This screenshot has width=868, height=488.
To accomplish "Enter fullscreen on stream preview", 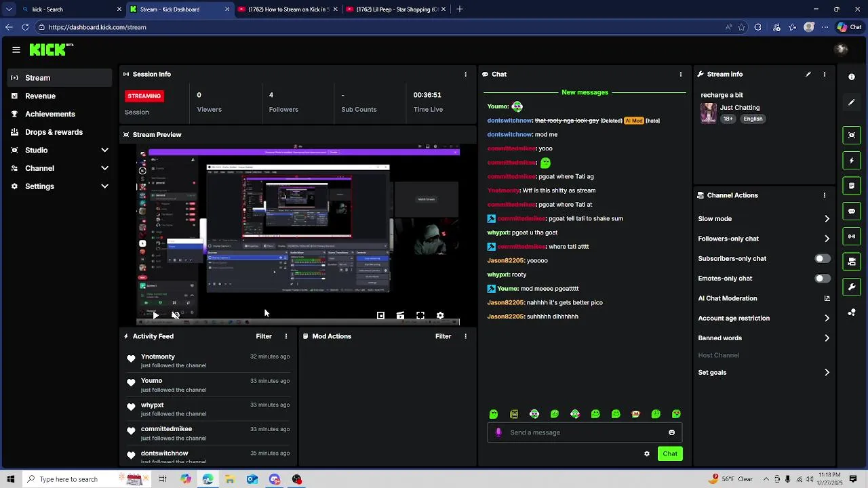I will pos(420,315).
